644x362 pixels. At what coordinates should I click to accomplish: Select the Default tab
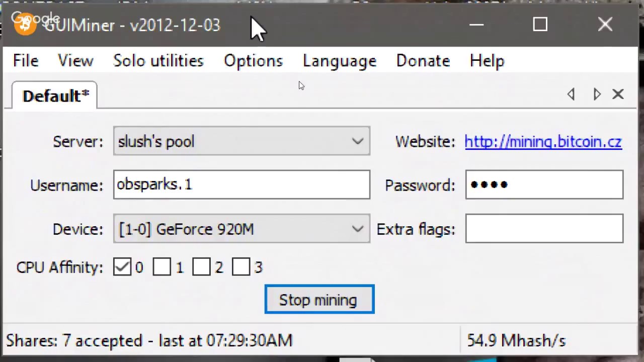54,96
